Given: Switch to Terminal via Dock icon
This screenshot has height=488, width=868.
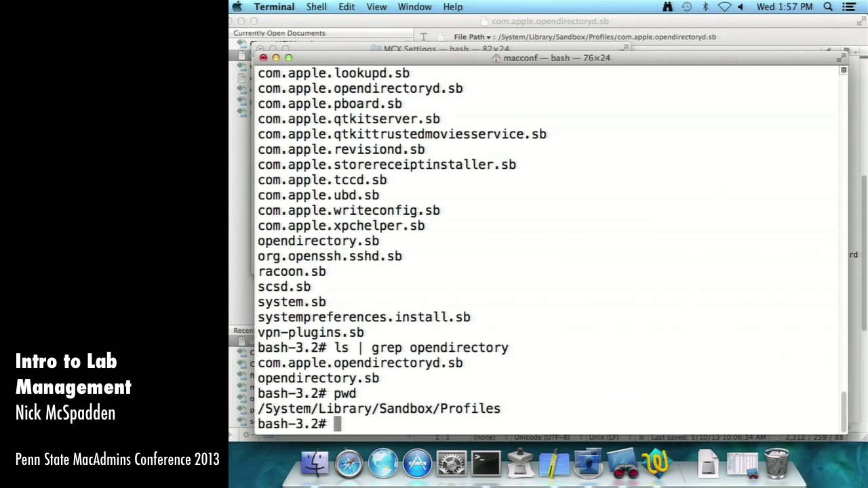Looking at the screenshot, I should point(486,464).
